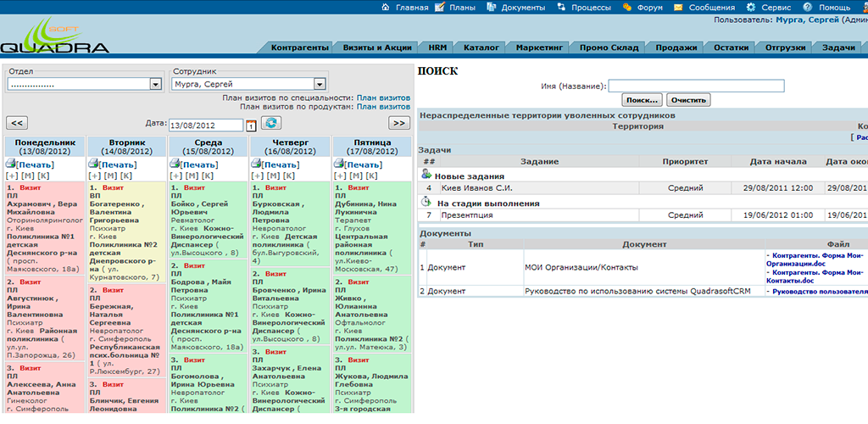
Task: Click the Сообщения menu link
Action: tap(712, 8)
